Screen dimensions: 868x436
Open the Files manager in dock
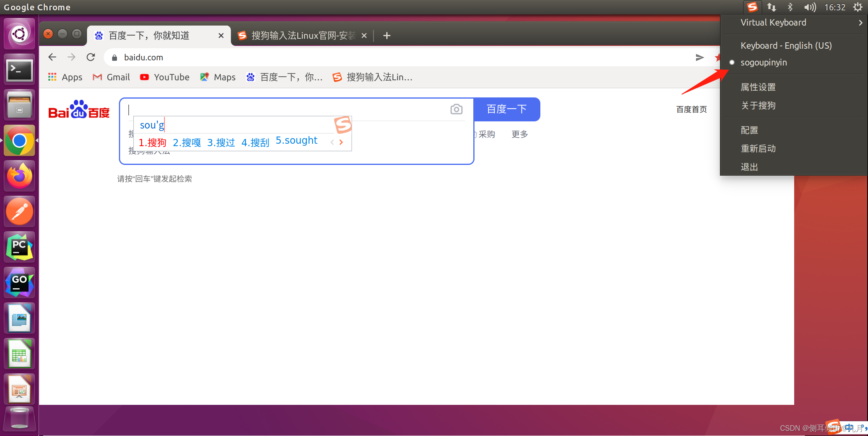pos(19,105)
